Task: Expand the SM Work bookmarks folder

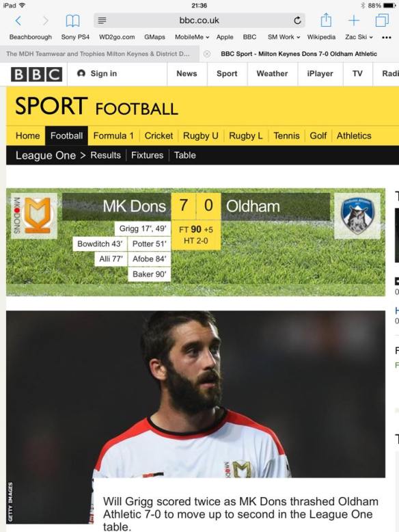Action: (284, 37)
